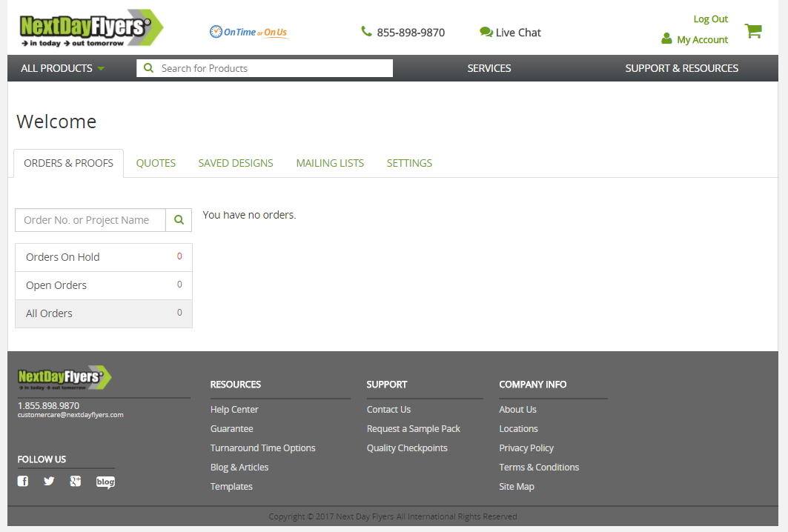
Task: Open the blog icon in footer
Action: click(105, 482)
